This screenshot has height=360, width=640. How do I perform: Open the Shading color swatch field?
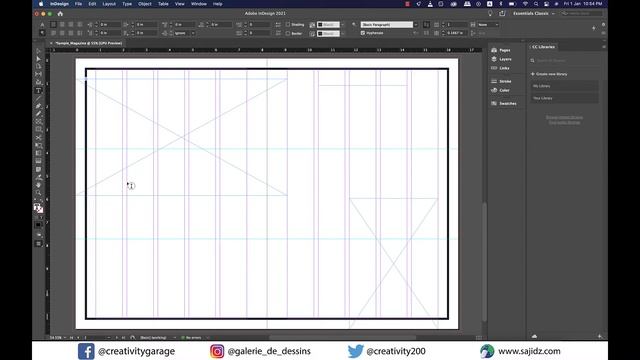pos(328,24)
